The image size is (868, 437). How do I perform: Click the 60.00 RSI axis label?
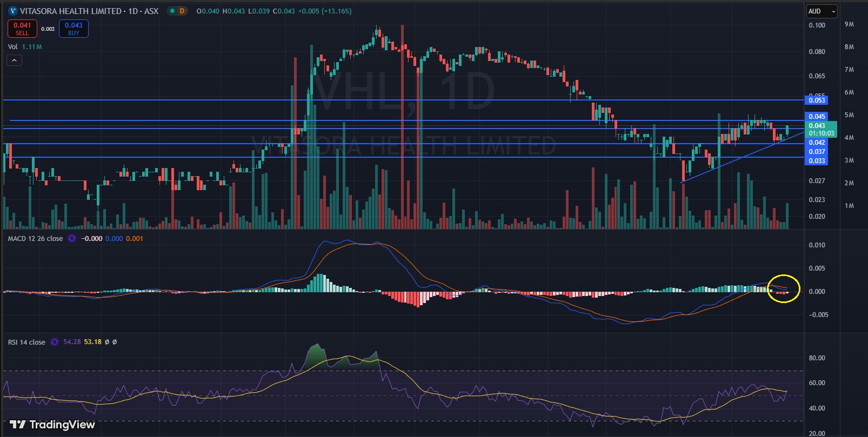(x=817, y=383)
